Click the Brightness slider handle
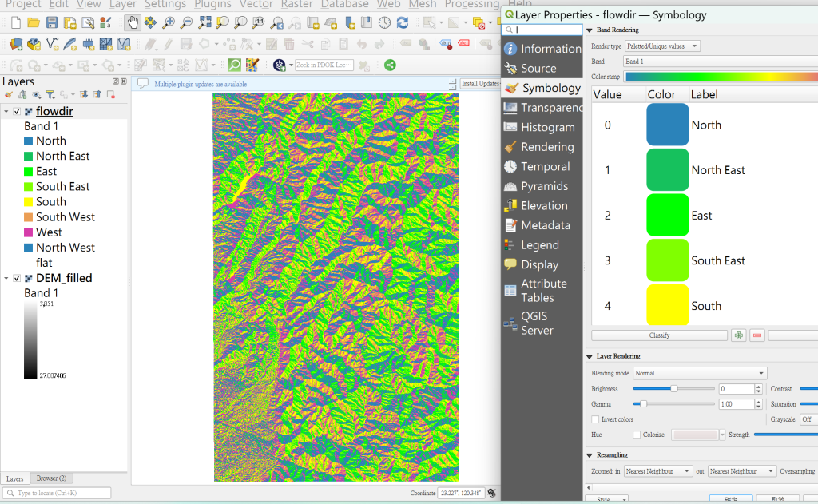818x504 pixels. [x=673, y=389]
